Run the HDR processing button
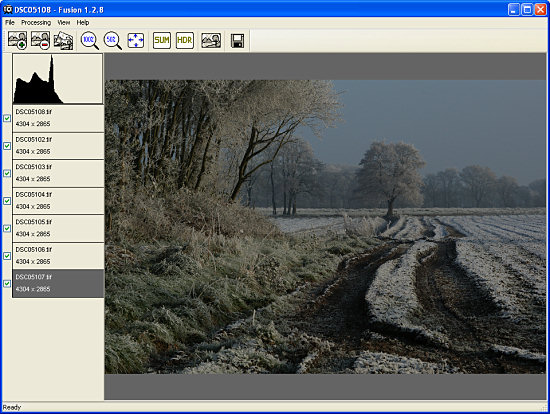This screenshot has width=550, height=414. click(185, 40)
